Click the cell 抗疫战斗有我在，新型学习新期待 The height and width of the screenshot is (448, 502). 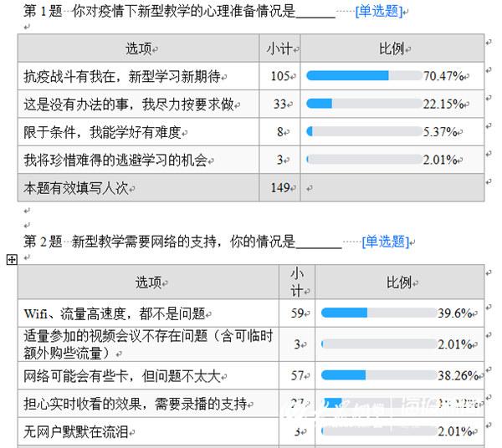pyautogui.click(x=138, y=76)
